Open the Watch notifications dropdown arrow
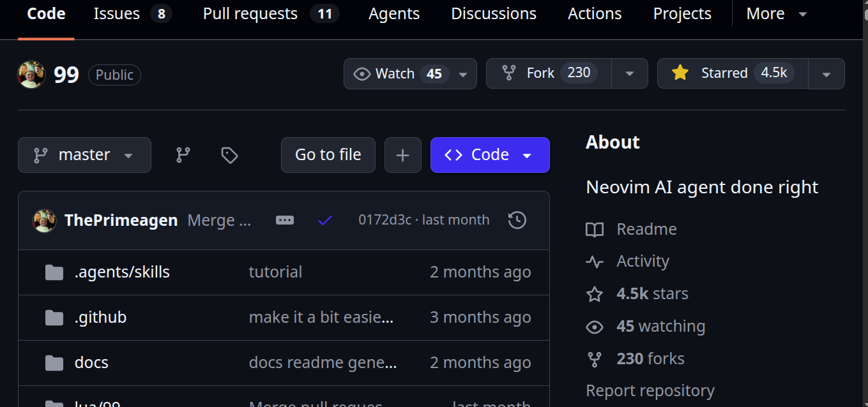 click(x=464, y=74)
